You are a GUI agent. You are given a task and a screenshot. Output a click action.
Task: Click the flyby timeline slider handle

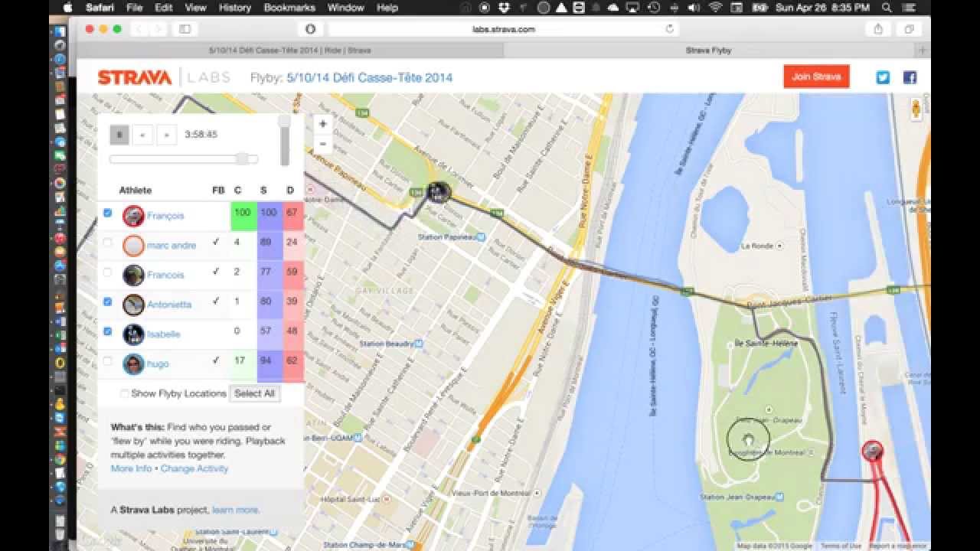(242, 159)
